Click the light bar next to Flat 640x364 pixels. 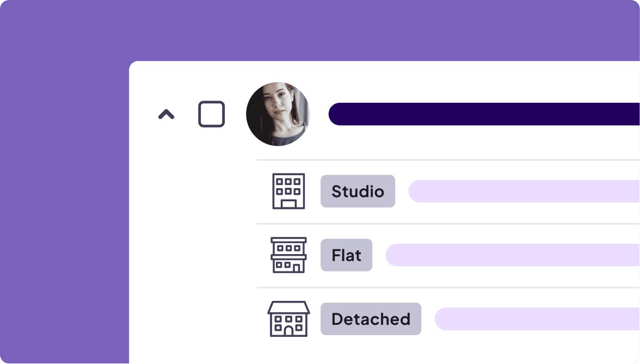[512, 255]
